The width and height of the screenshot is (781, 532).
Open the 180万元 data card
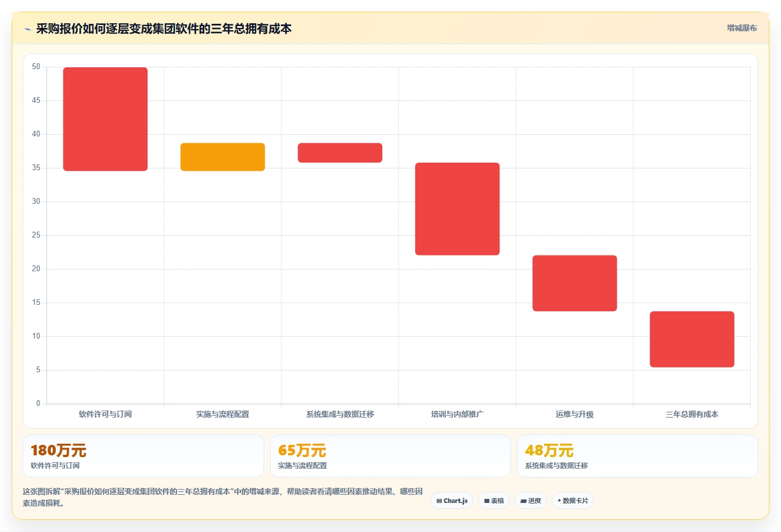click(143, 456)
